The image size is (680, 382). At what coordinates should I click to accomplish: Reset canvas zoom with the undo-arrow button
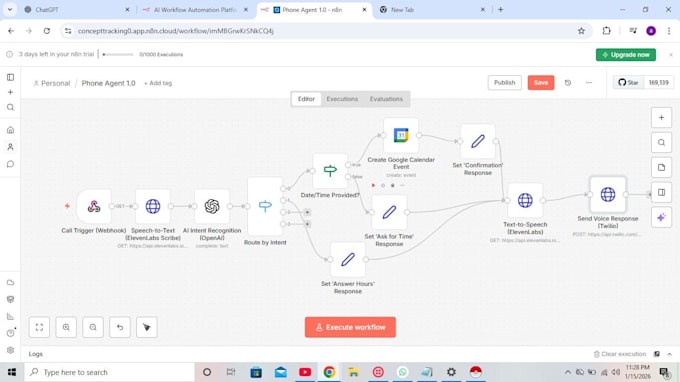coord(120,327)
